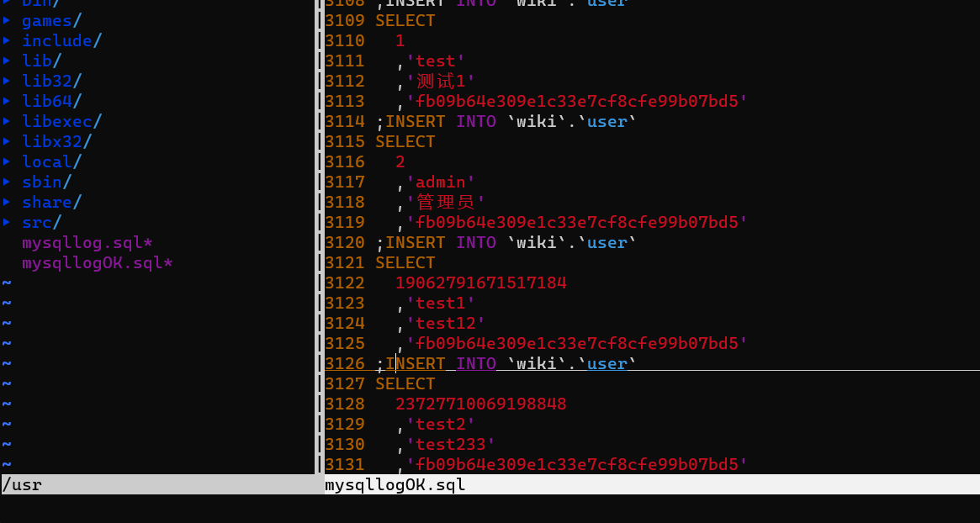The height and width of the screenshot is (523, 980).
Task: Click line number 3128 in gutter
Action: coord(345,404)
